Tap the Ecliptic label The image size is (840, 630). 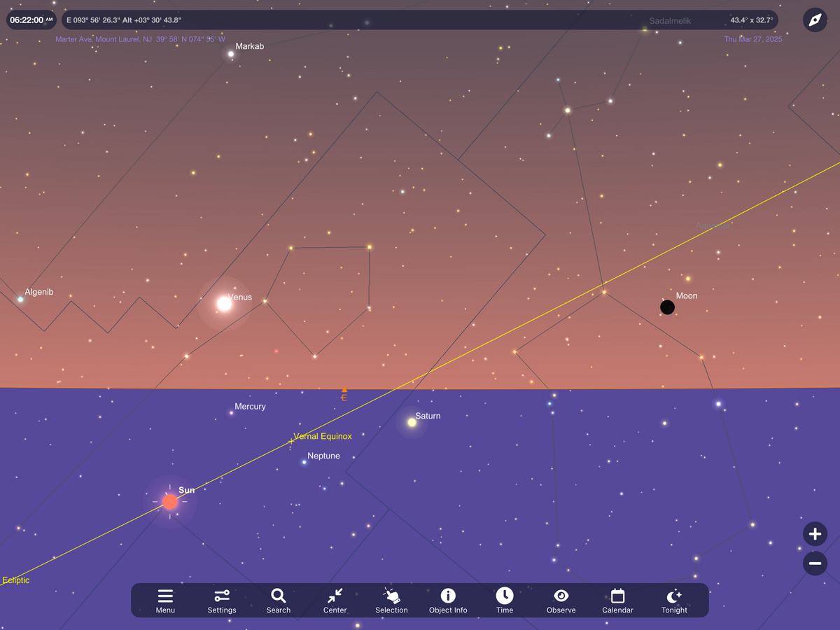[16, 580]
